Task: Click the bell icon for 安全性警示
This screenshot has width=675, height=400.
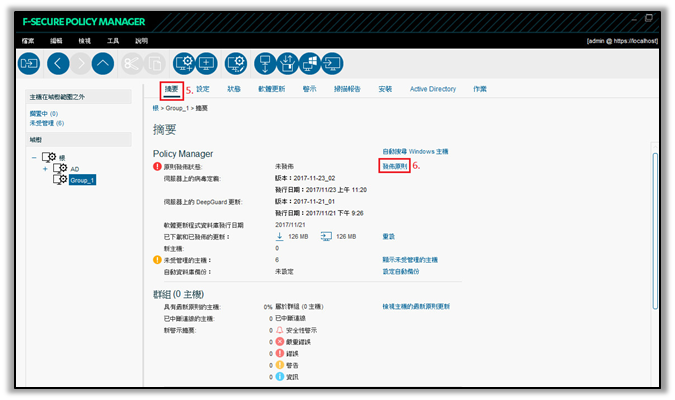Action: (279, 330)
